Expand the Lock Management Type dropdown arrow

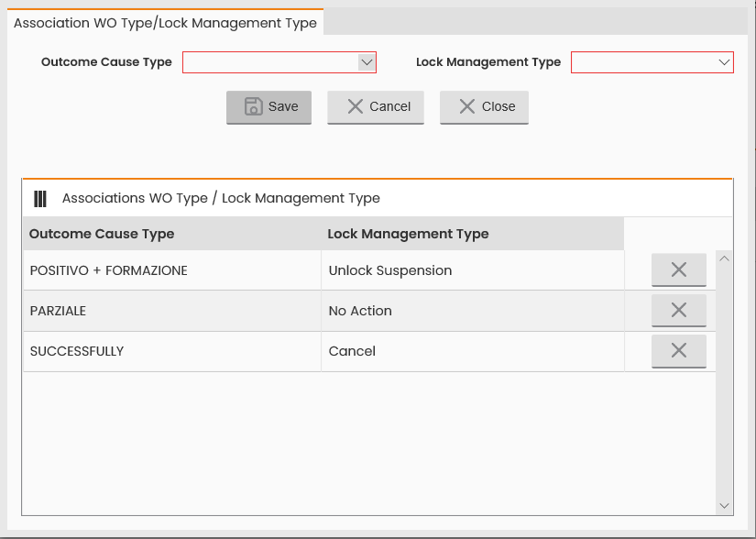(724, 62)
